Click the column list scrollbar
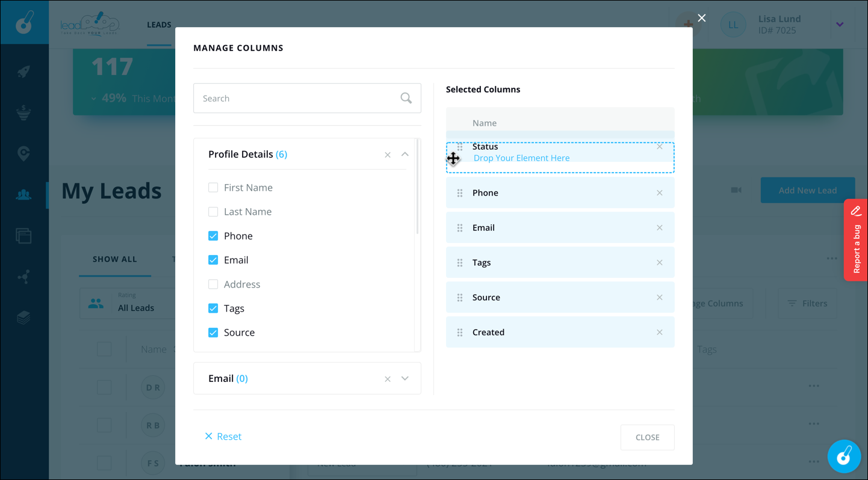The width and height of the screenshot is (868, 480). pos(417,186)
